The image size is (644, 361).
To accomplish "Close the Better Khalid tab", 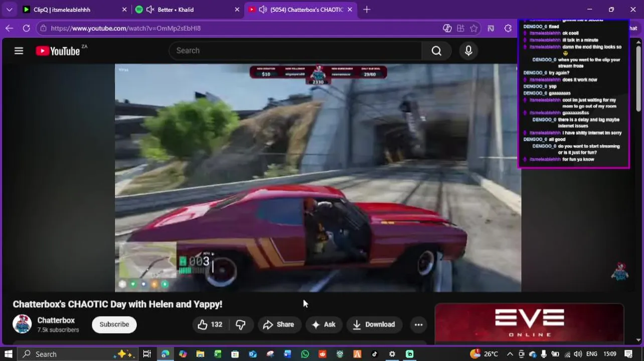I will pyautogui.click(x=238, y=10).
